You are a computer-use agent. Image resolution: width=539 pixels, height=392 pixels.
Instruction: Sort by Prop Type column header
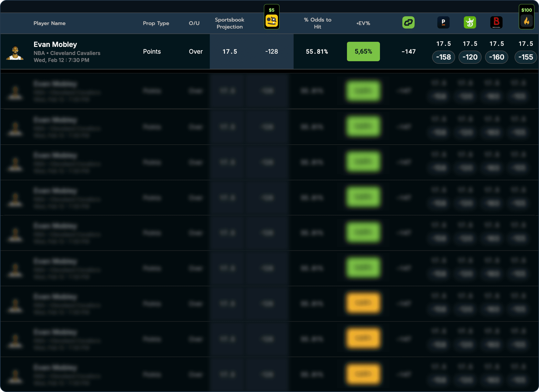(156, 23)
